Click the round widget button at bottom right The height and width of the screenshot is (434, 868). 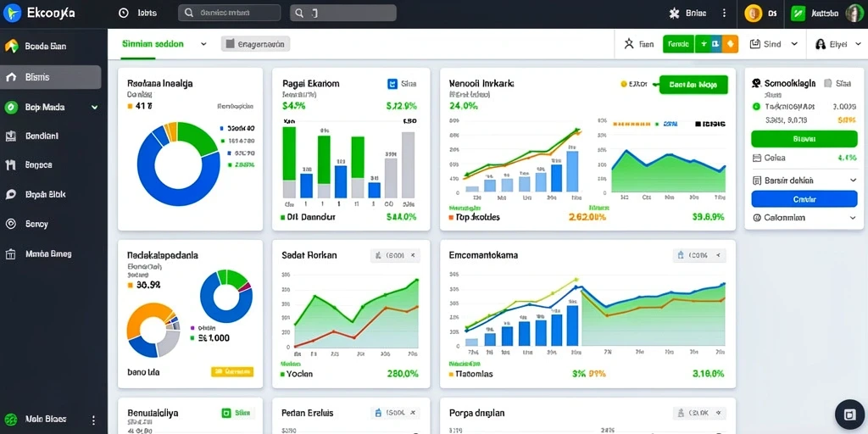pos(849,415)
